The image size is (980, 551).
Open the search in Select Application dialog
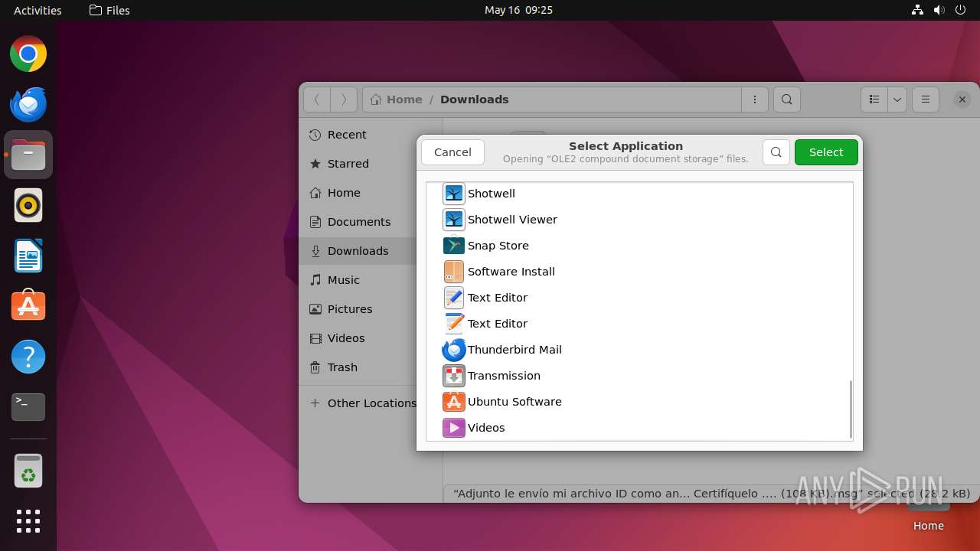click(x=776, y=152)
